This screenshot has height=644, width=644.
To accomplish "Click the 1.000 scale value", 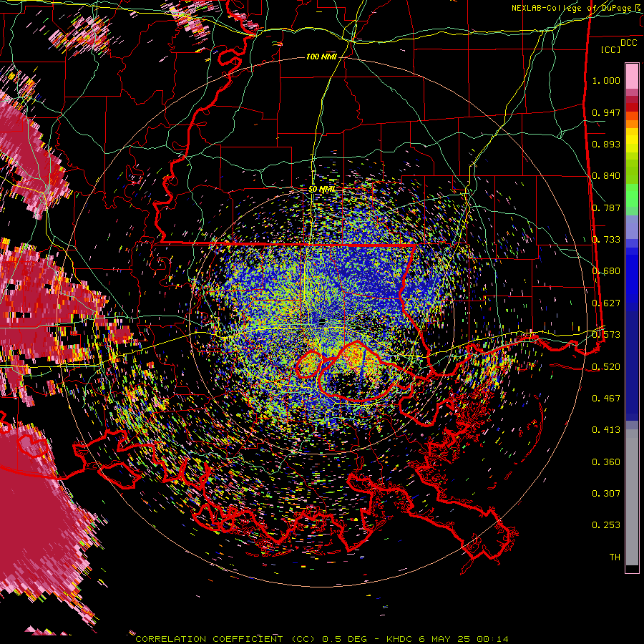I will click(606, 80).
